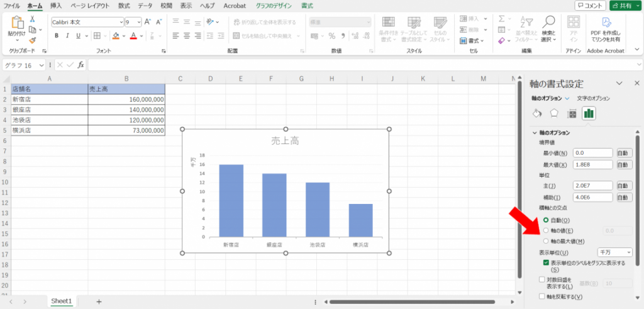The width and height of the screenshot is (644, 309).
Task: Decrease font size with smaller A icon
Action: (x=159, y=22)
